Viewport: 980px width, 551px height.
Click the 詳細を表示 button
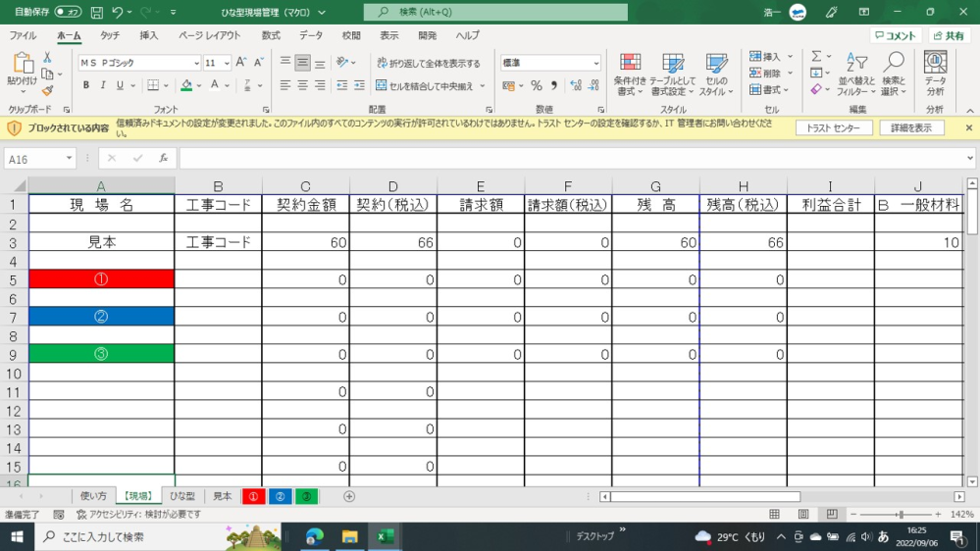click(x=911, y=128)
